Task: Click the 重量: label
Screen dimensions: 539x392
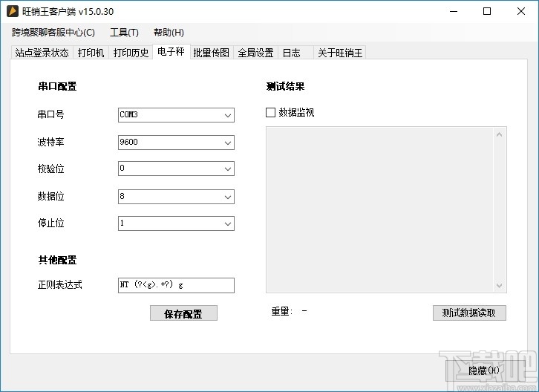Action: (282, 312)
